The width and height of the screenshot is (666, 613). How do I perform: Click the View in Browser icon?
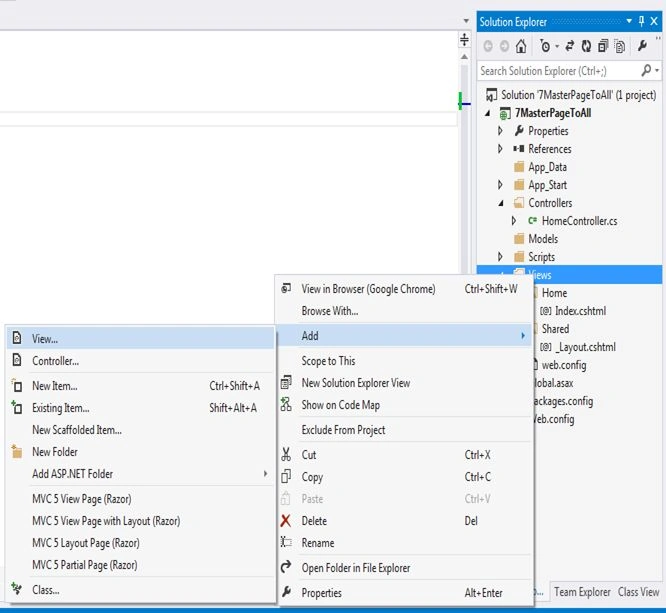(x=286, y=288)
